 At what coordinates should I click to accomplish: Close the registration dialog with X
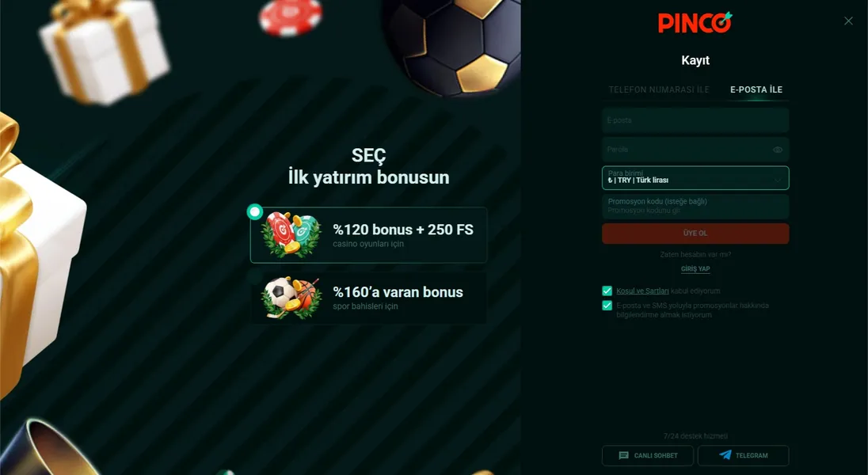[x=848, y=21]
